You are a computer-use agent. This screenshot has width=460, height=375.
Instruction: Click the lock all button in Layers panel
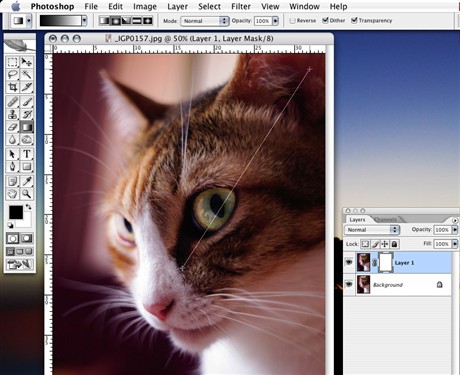394,244
